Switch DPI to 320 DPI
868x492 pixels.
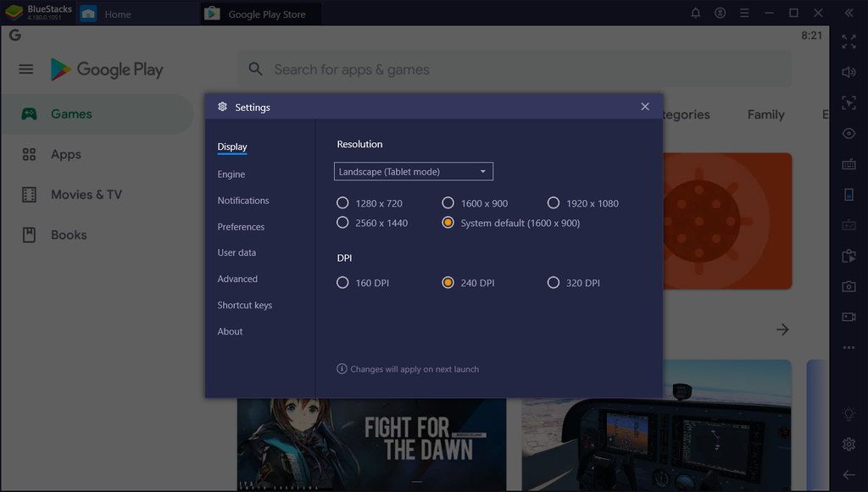pyautogui.click(x=554, y=282)
